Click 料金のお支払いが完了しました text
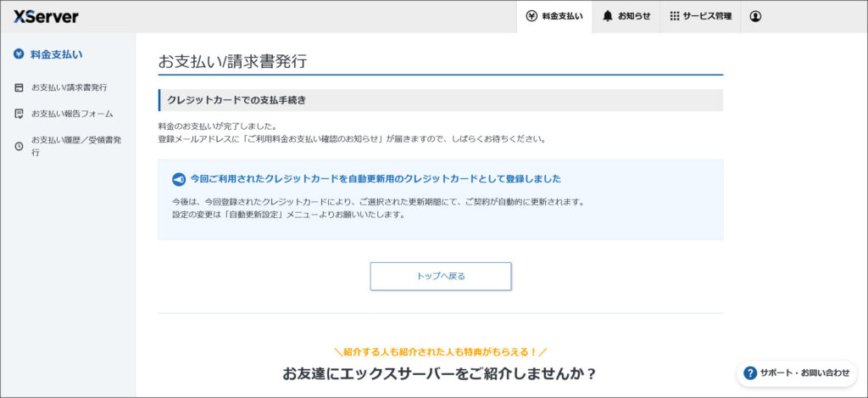Viewport: 868px width, 398px height. tap(218, 127)
